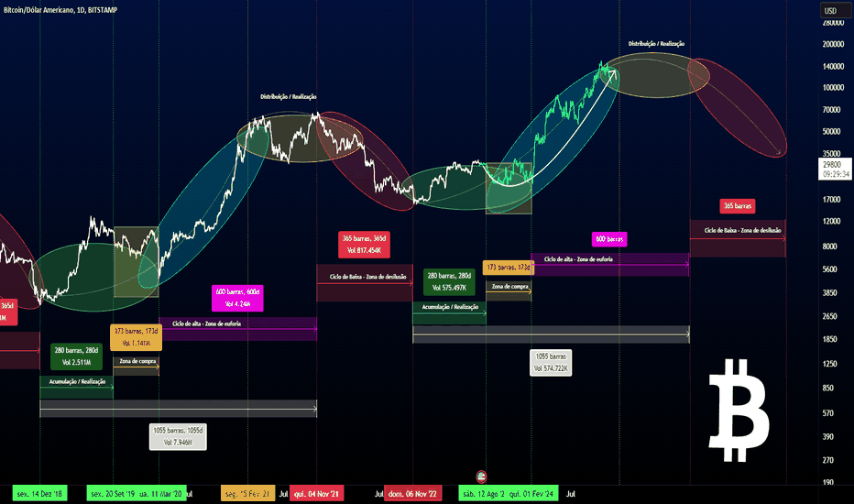Click the 100000 price axis label
Screen dimensions: 854x504
[833, 87]
